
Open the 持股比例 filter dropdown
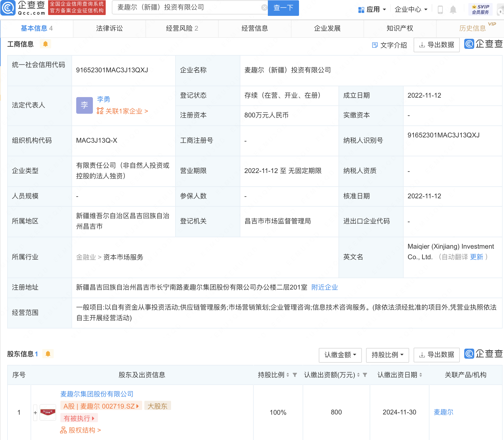(x=387, y=355)
